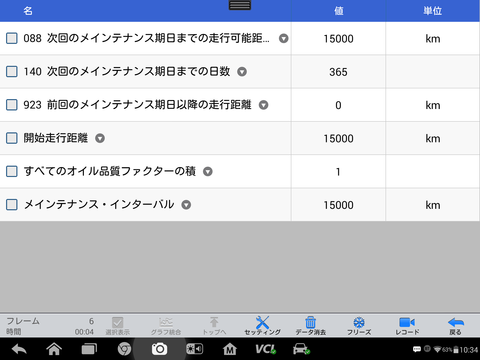Expand the 140 日数 dropdown arrow
Screen dimensions: 480x360
click(x=242, y=72)
